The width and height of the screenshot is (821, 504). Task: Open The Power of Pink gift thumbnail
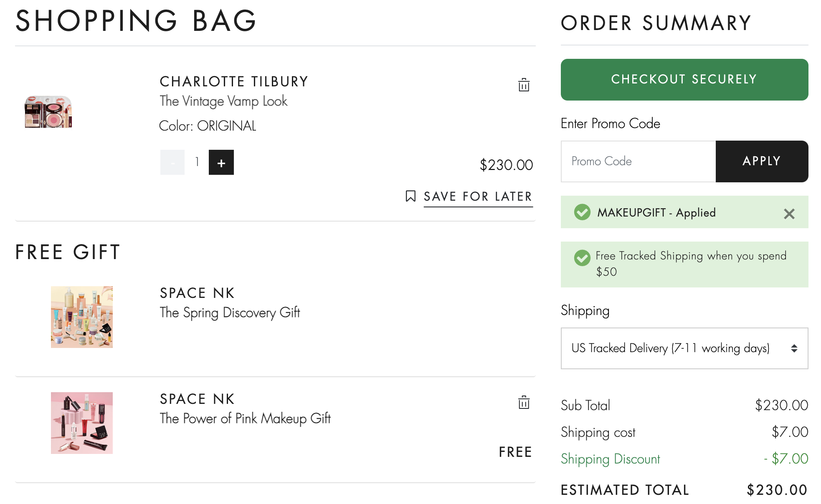pos(82,423)
